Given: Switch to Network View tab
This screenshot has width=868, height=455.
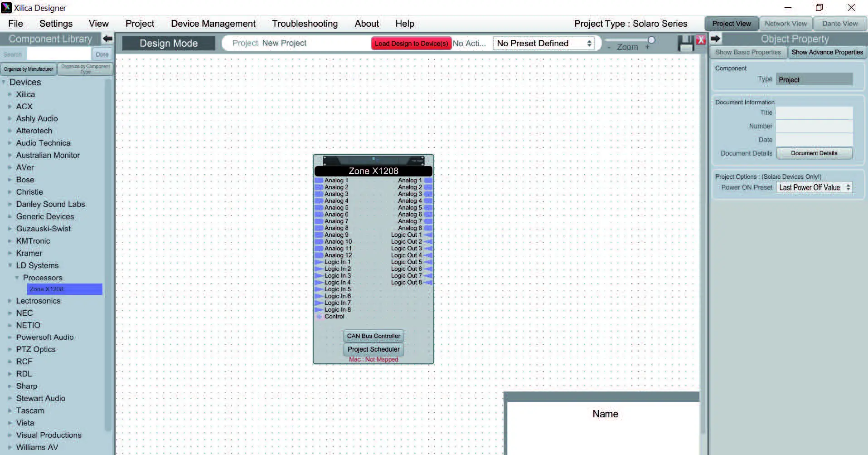Looking at the screenshot, I should [786, 24].
